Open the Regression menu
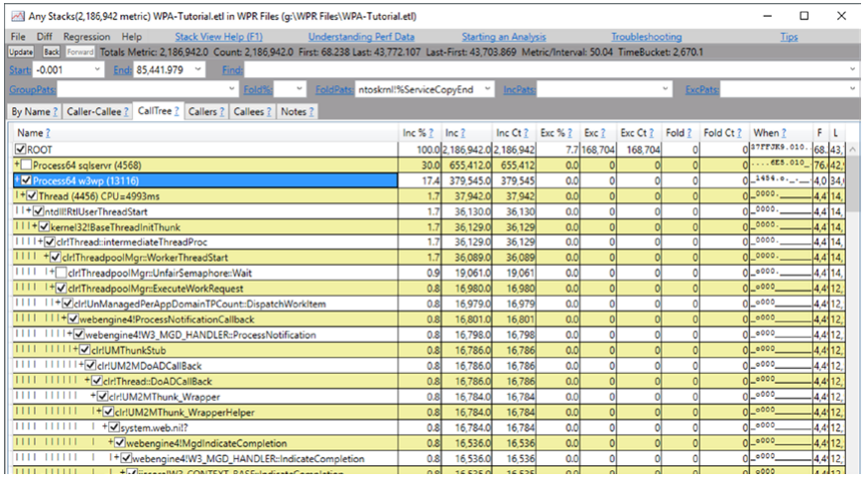The width and height of the screenshot is (868, 481). [86, 37]
